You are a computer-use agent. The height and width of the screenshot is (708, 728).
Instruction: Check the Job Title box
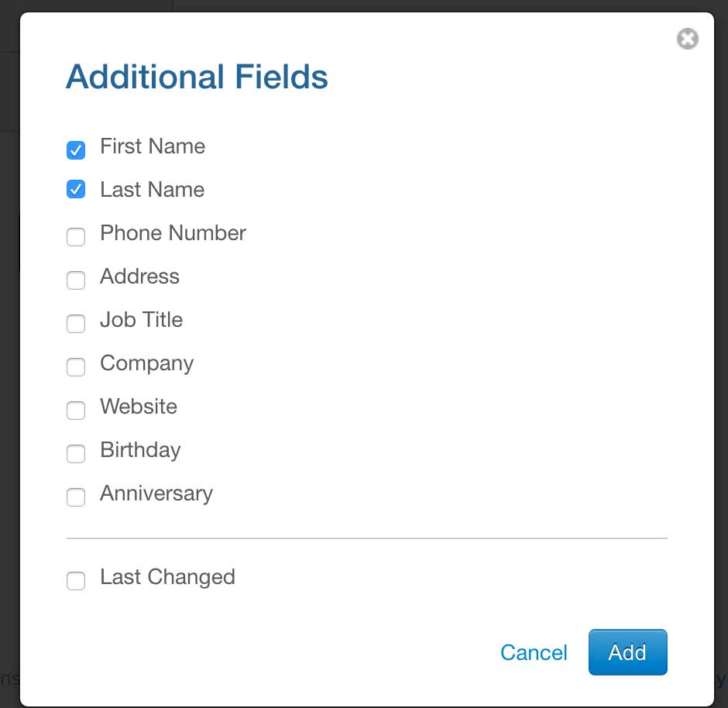click(x=76, y=324)
